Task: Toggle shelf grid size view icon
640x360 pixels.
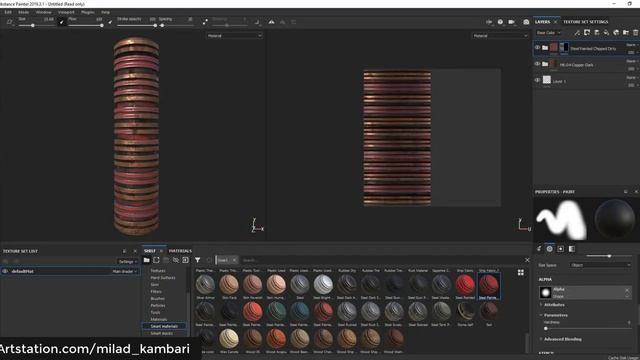Action: click(520, 272)
